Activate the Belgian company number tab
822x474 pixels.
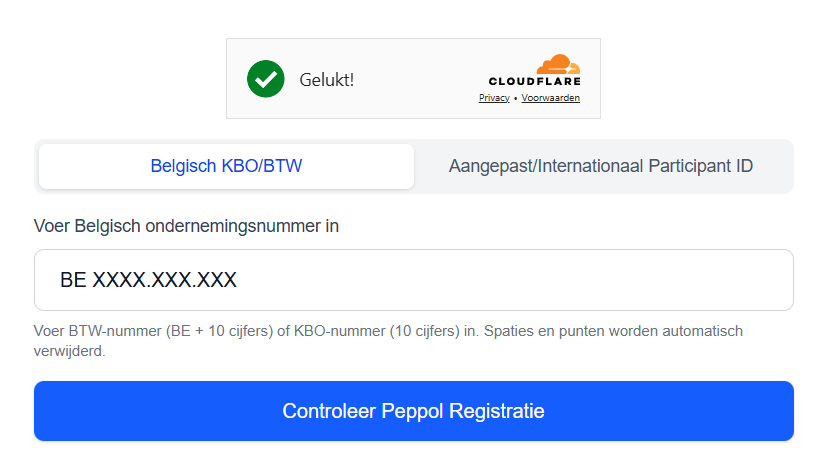(226, 166)
